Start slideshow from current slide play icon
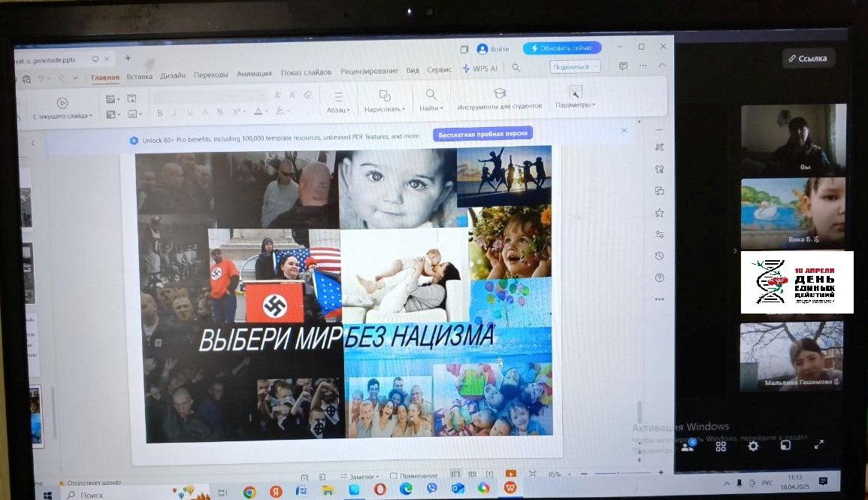 pyautogui.click(x=62, y=103)
